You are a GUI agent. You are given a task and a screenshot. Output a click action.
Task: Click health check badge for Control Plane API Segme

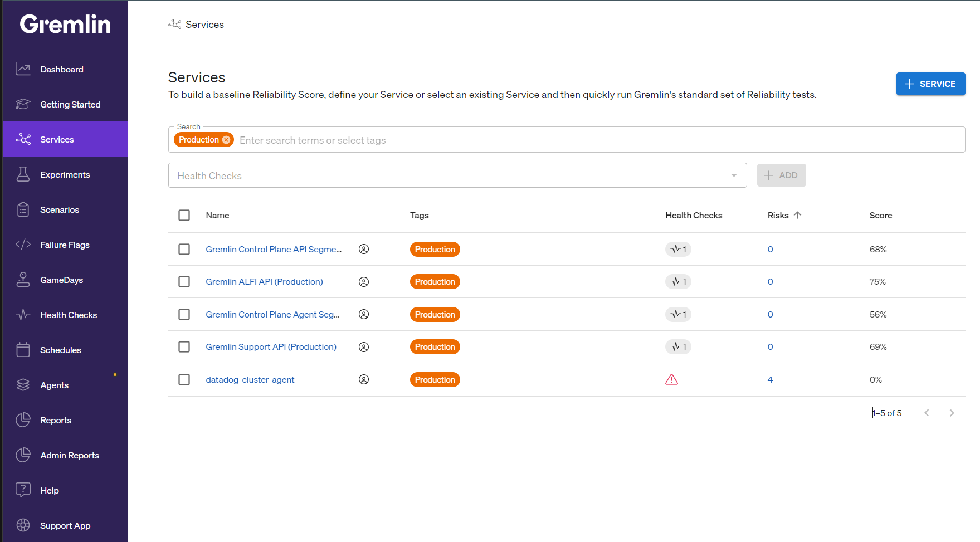[678, 249]
